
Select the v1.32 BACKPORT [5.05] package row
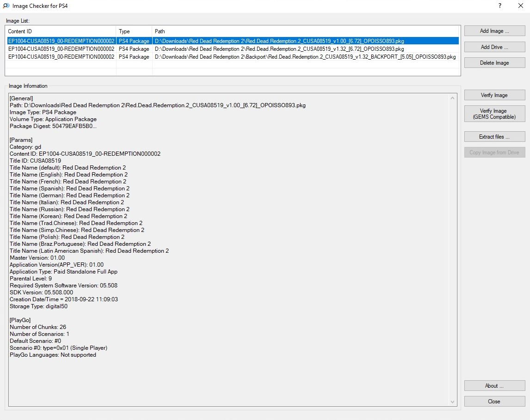click(x=233, y=57)
